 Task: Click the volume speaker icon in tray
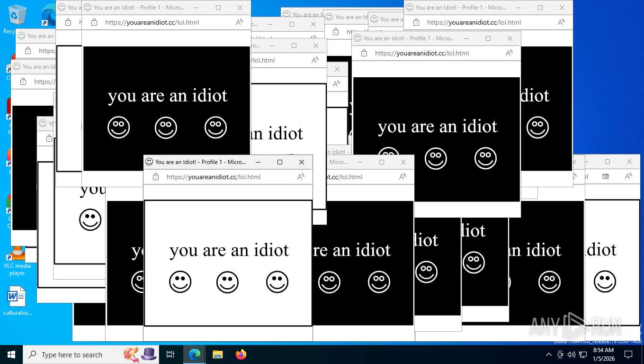click(572, 355)
